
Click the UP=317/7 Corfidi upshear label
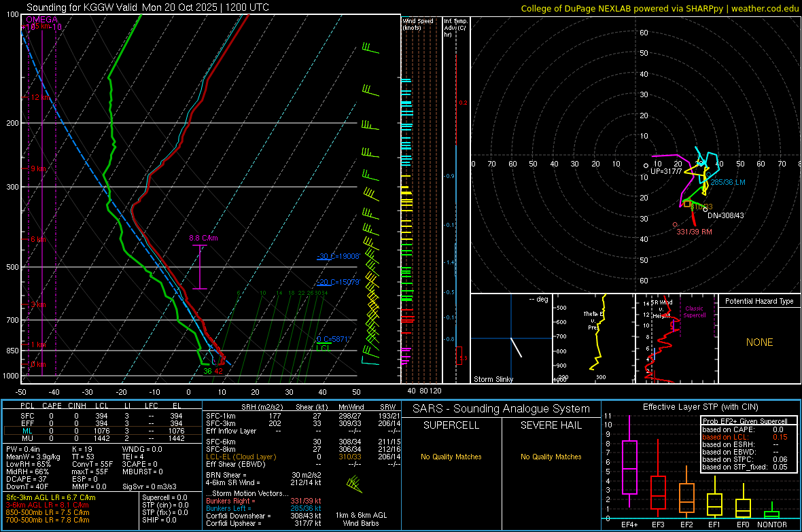click(667, 171)
